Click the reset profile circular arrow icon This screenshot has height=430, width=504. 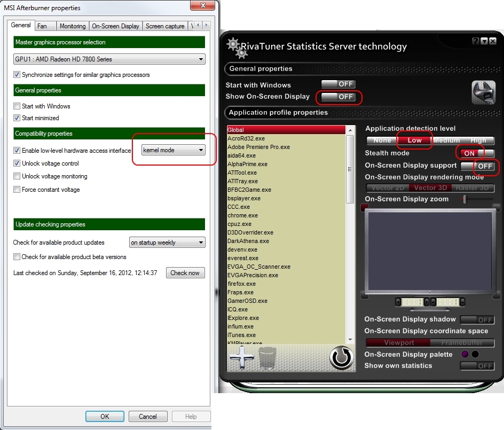point(341,358)
